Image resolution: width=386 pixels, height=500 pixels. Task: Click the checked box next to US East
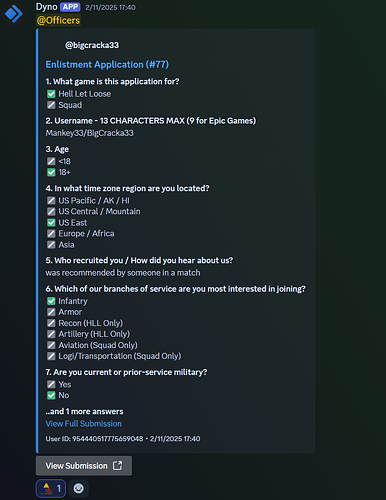(51, 223)
